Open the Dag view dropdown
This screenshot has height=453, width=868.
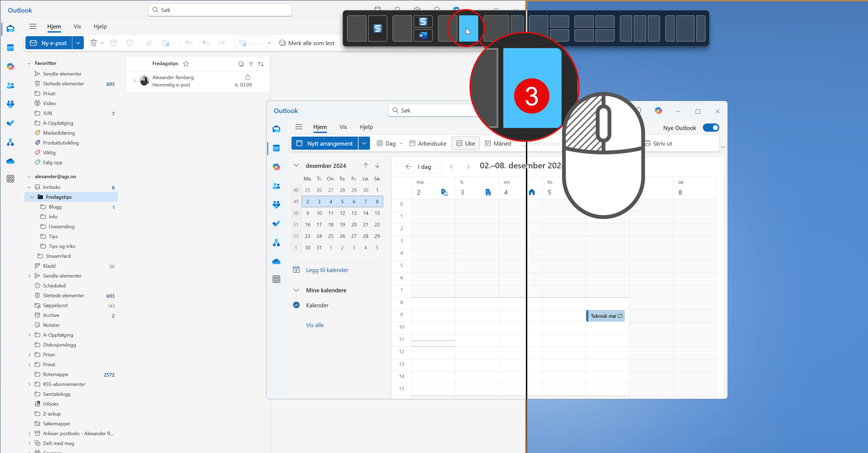click(x=401, y=143)
